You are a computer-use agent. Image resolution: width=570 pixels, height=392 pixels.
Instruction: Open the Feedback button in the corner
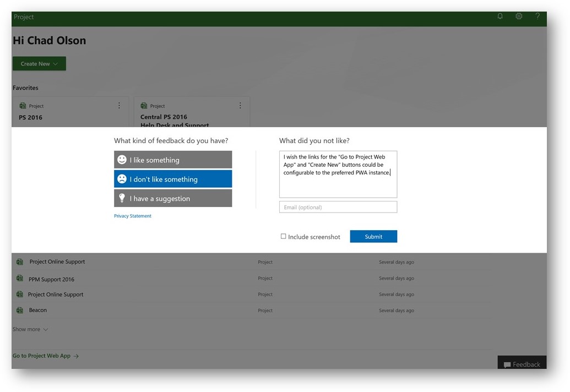tap(522, 363)
